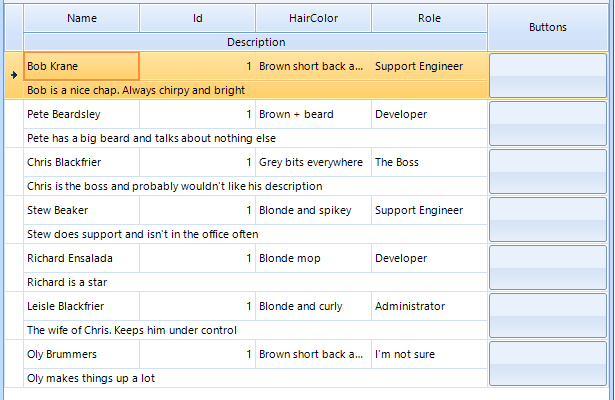Viewport: 615px width, 400px height.
Task: Select the Administrator role cell
Action: point(429,306)
